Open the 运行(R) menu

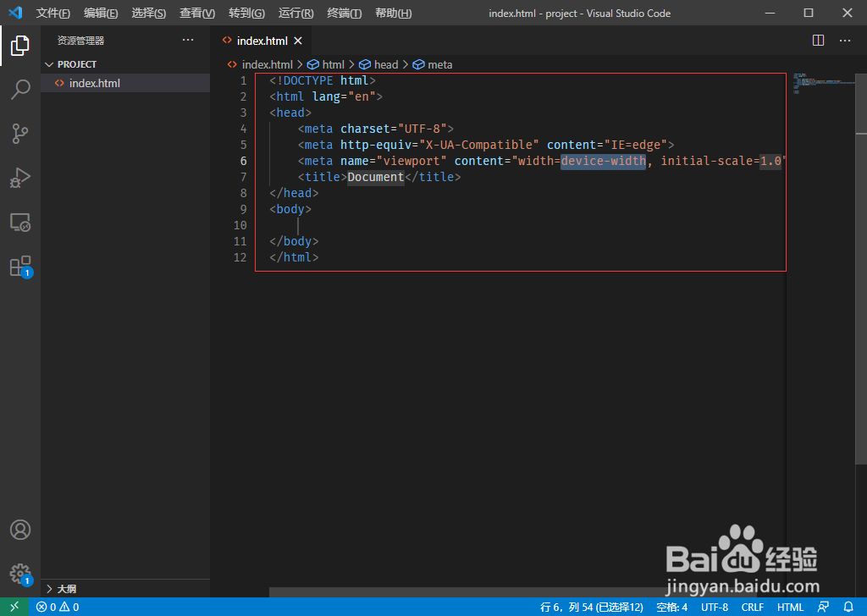[295, 13]
